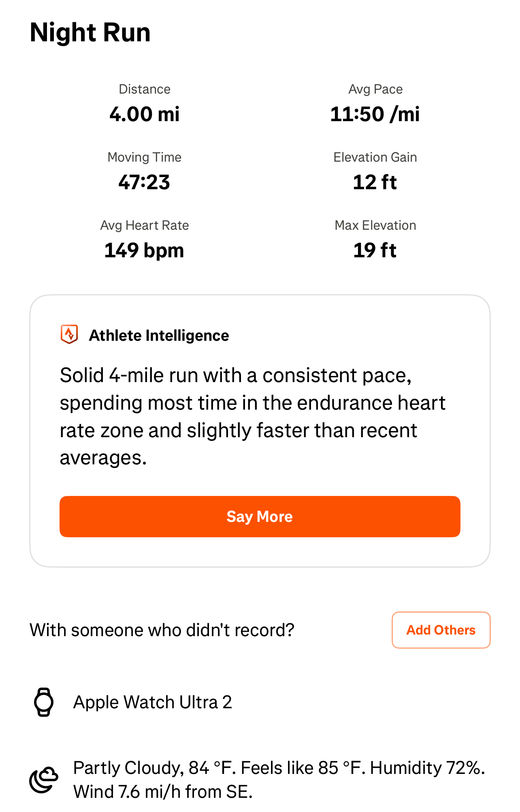This screenshot has height=812, width=520.
Task: Tap the Distance label
Action: (x=145, y=89)
